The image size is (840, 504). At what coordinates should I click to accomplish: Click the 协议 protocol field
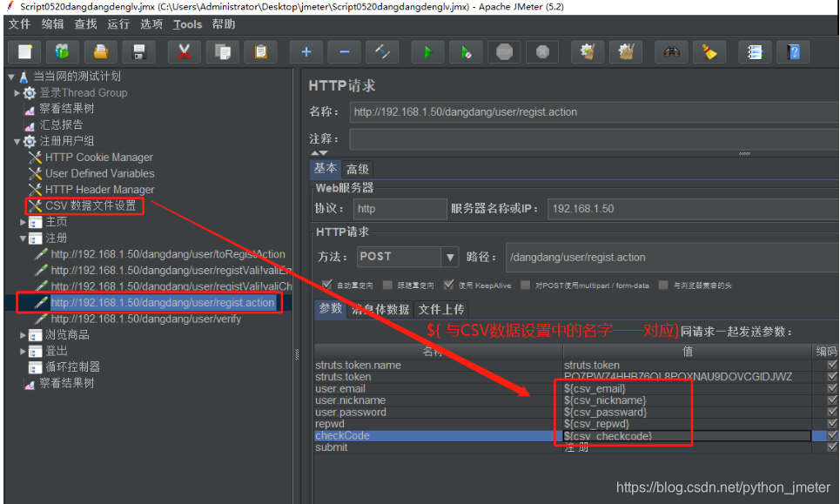(x=400, y=209)
